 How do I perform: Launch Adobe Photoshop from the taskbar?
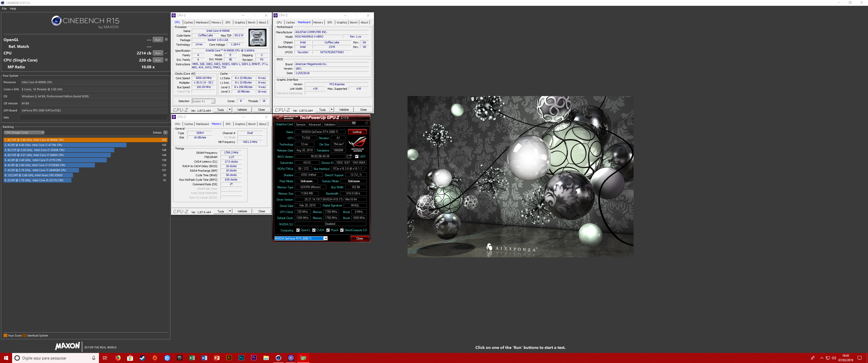pyautogui.click(x=241, y=358)
